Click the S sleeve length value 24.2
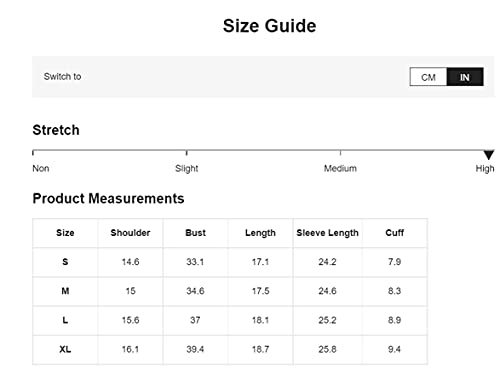The width and height of the screenshot is (500, 380). 327,262
